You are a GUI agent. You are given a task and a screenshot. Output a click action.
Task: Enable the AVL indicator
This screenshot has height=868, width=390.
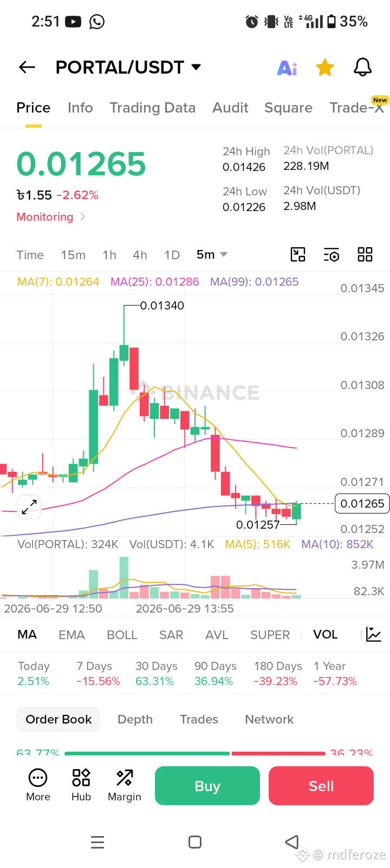(217, 635)
